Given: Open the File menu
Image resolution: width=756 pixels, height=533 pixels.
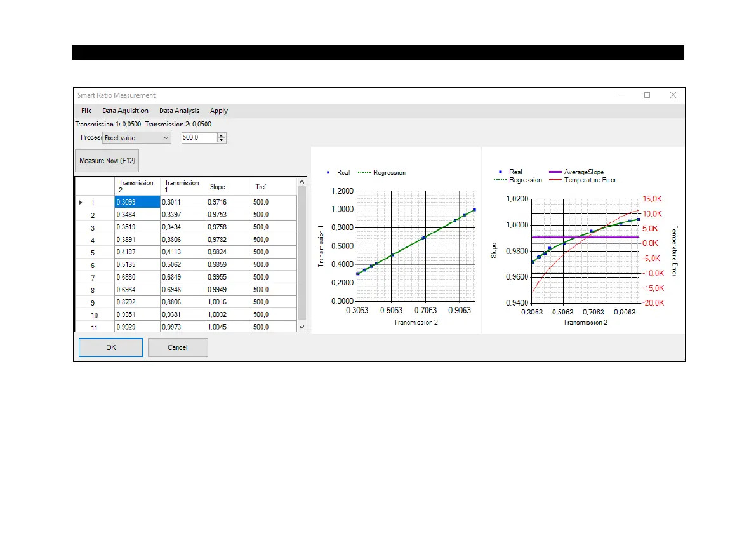Looking at the screenshot, I should click(x=86, y=111).
